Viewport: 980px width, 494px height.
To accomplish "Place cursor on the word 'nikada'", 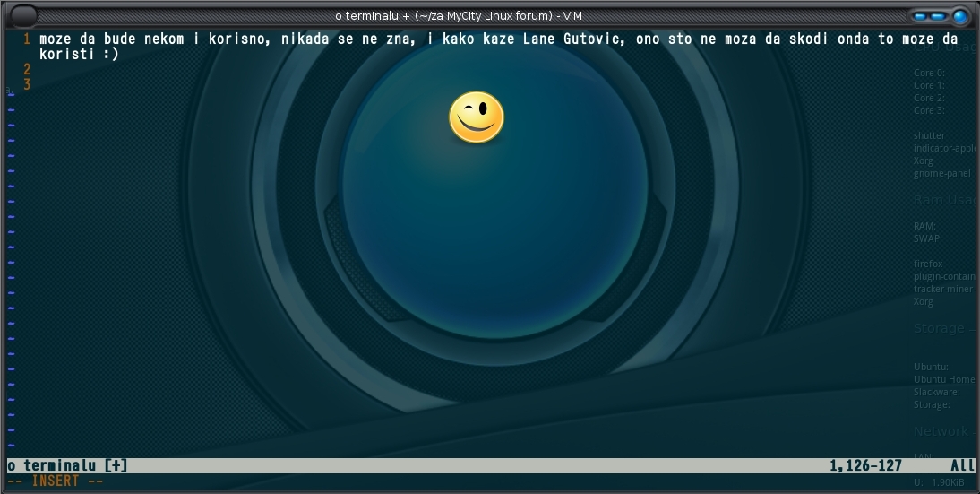I will click(x=305, y=39).
